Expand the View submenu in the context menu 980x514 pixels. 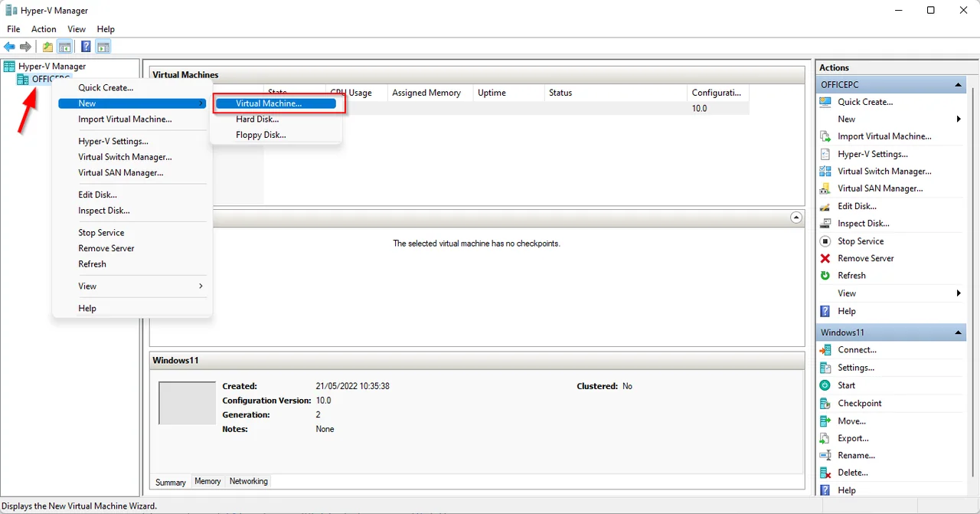pos(132,286)
